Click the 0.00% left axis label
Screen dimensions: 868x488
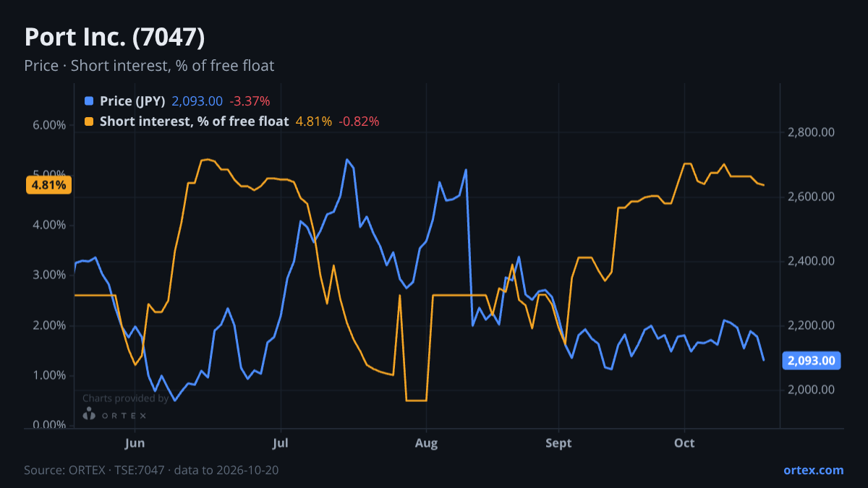50,425
